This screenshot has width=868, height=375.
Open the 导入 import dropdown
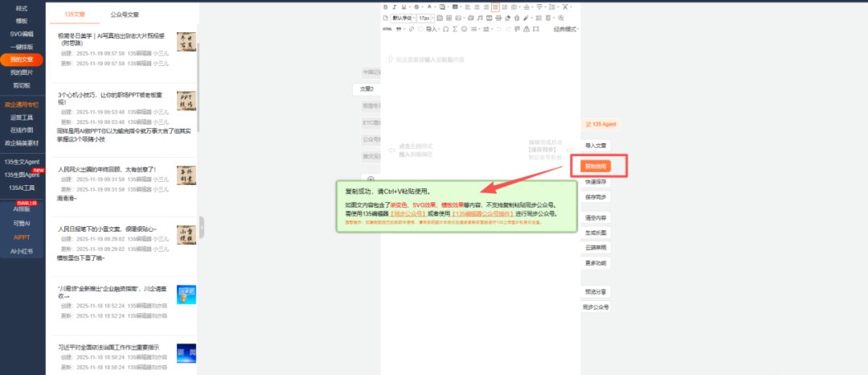pos(433,29)
